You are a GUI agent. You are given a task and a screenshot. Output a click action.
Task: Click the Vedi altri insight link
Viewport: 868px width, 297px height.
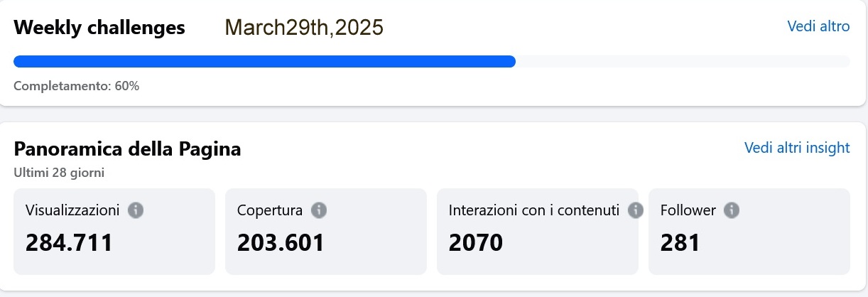pos(796,148)
